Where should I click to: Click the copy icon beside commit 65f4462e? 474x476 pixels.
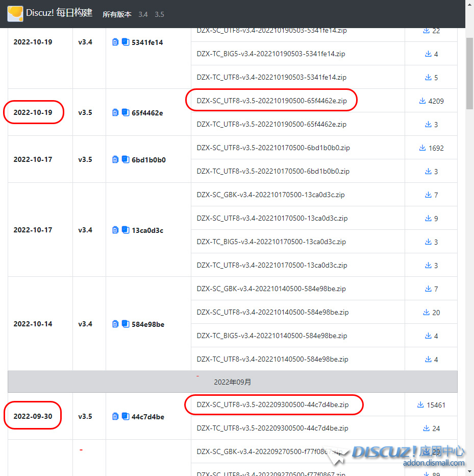[126, 112]
